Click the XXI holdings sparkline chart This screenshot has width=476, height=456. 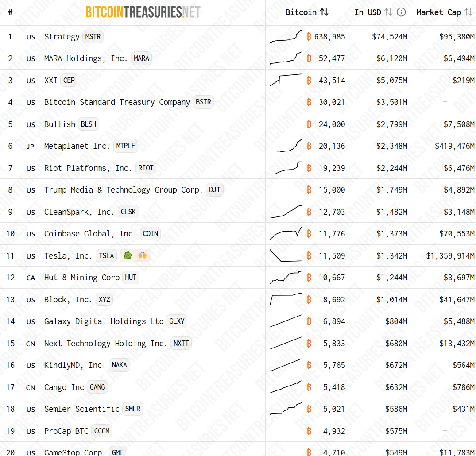click(286, 80)
